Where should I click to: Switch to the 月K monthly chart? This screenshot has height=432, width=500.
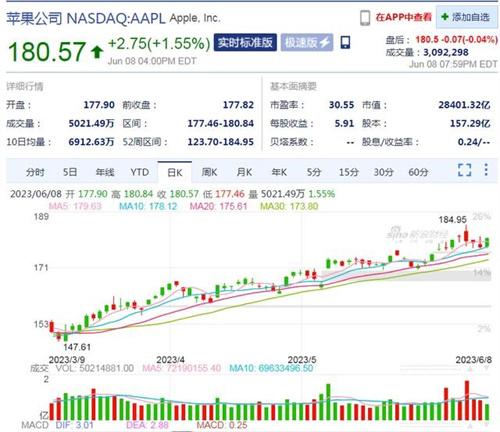point(244,172)
